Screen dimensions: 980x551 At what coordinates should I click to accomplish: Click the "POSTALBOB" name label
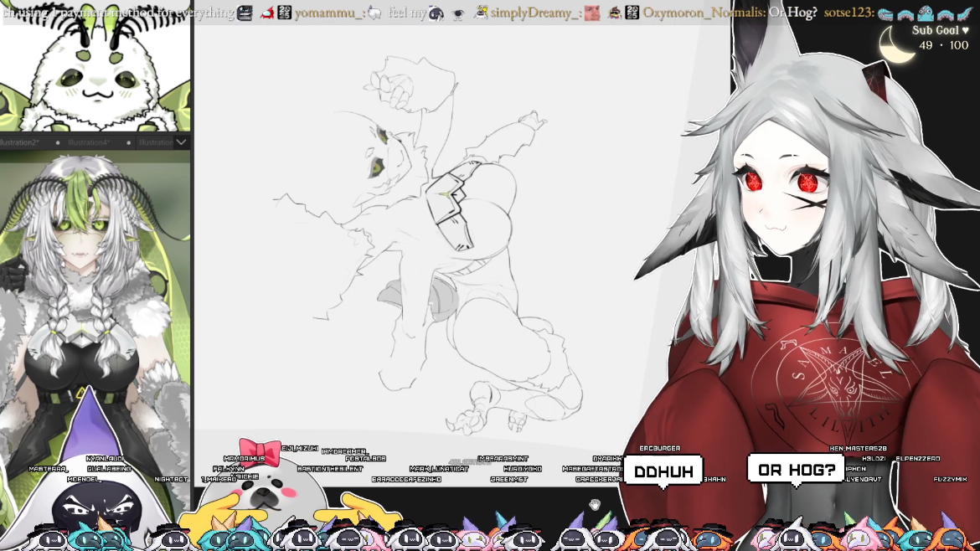(365, 459)
